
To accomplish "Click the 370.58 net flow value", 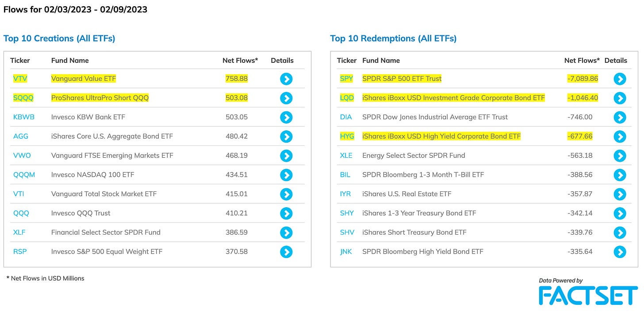I will [x=237, y=251].
